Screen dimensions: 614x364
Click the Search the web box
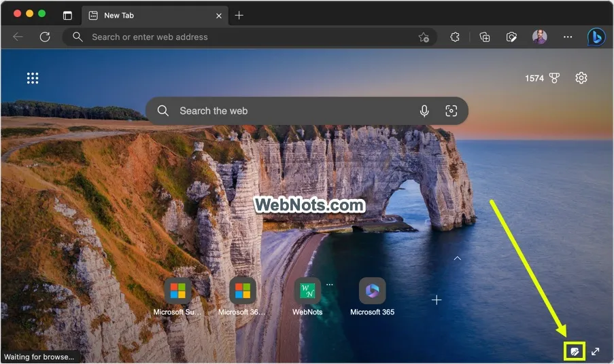click(307, 111)
